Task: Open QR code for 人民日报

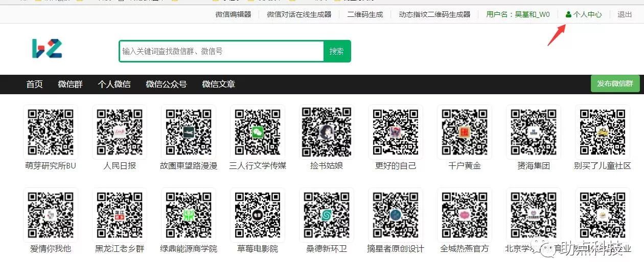Action: point(120,132)
